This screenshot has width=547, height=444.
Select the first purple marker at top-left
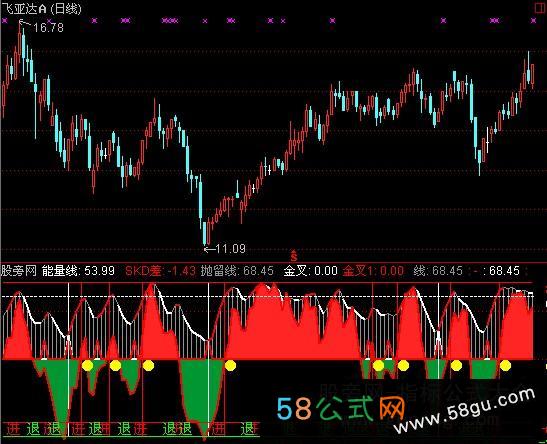(4, 21)
